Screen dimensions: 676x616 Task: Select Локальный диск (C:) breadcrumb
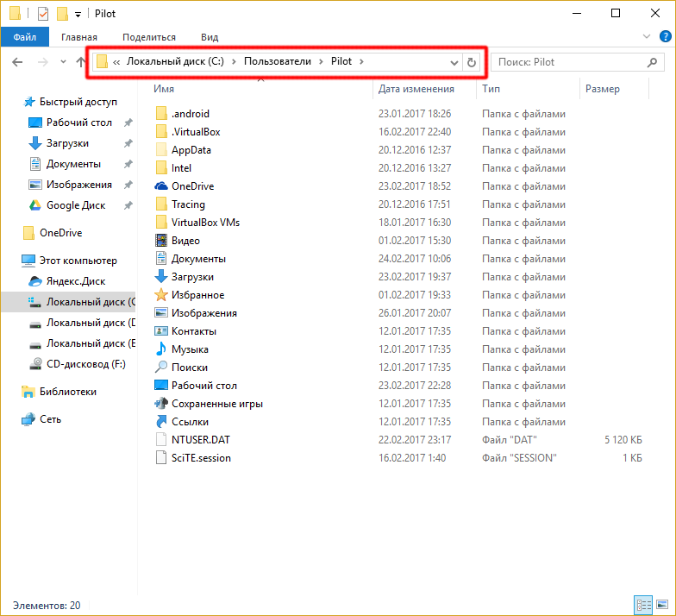click(175, 61)
